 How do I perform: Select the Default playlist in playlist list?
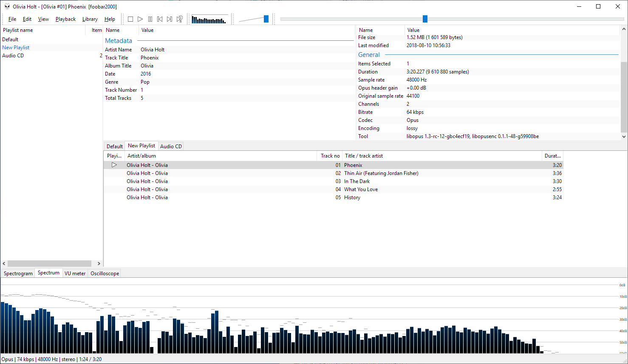[11, 40]
